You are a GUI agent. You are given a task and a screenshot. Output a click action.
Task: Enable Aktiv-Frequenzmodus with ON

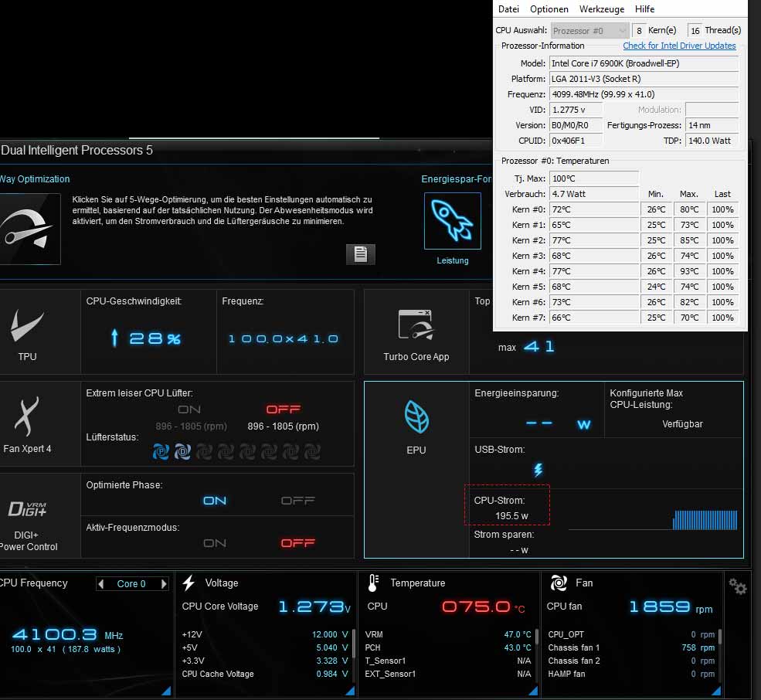tap(215, 542)
